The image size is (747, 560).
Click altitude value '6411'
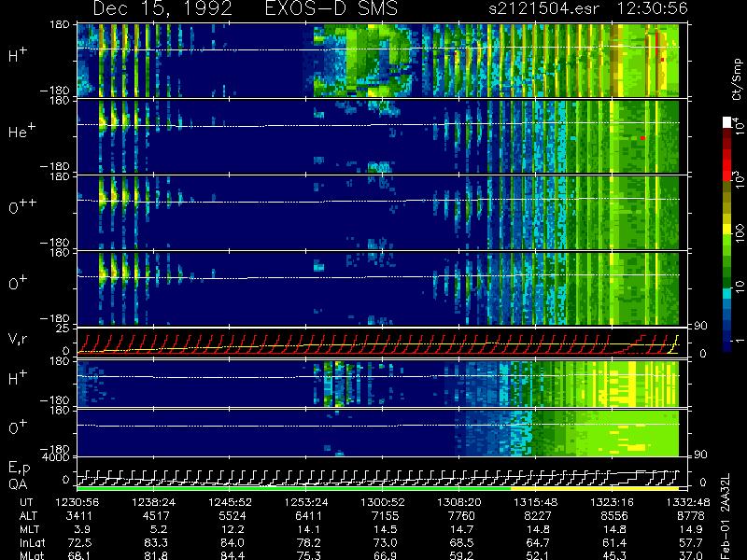click(308, 516)
